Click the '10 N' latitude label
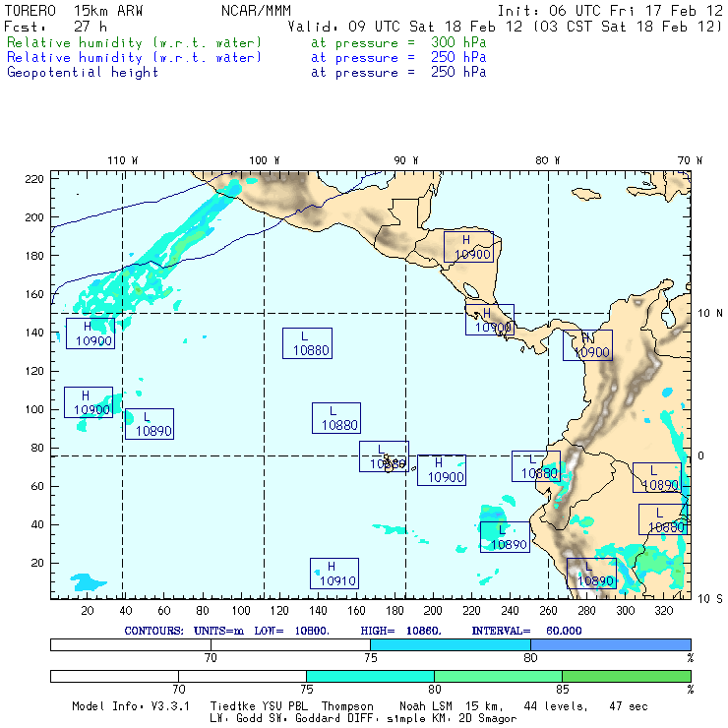The image size is (728, 728). (x=710, y=314)
